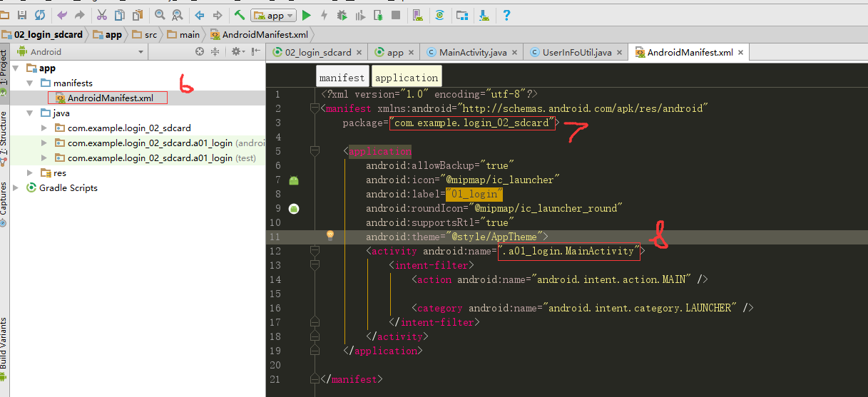Click the Save All floppy icon

pos(22,14)
